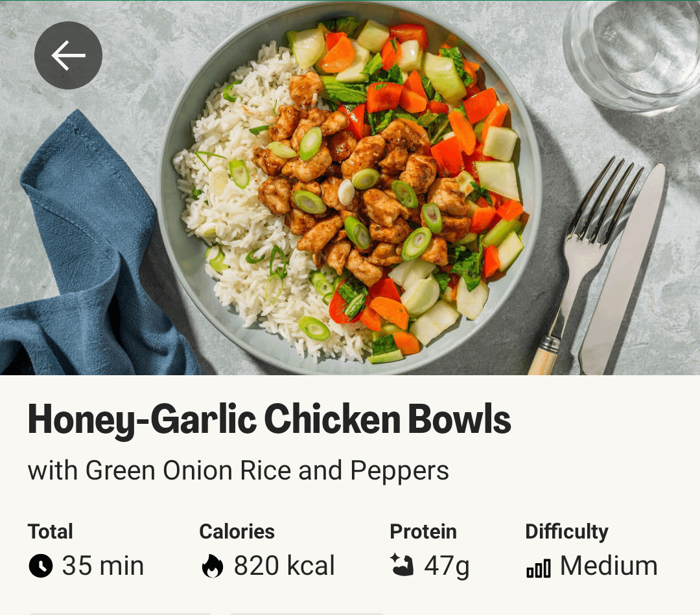Tap the Protein label
The height and width of the screenshot is (615, 700).
423,531
